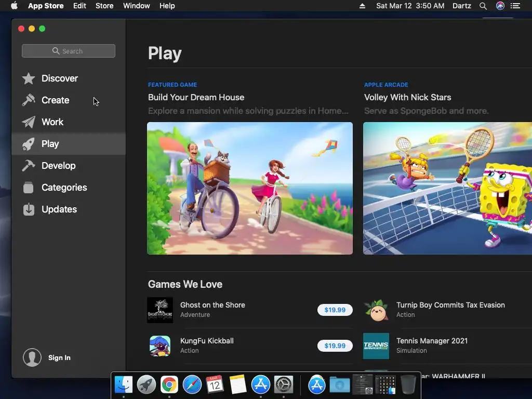The height and width of the screenshot is (399, 532).
Task: Open Safari from the dock
Action: point(192,384)
